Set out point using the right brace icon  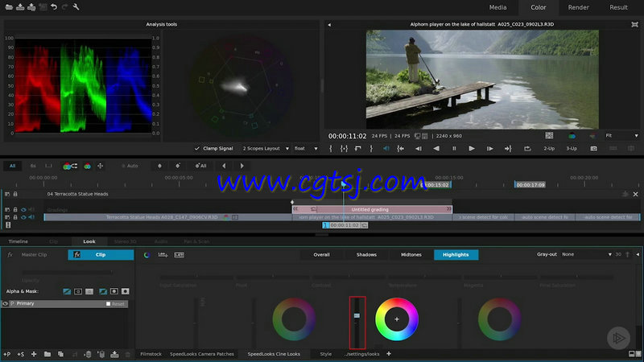click(x=371, y=149)
